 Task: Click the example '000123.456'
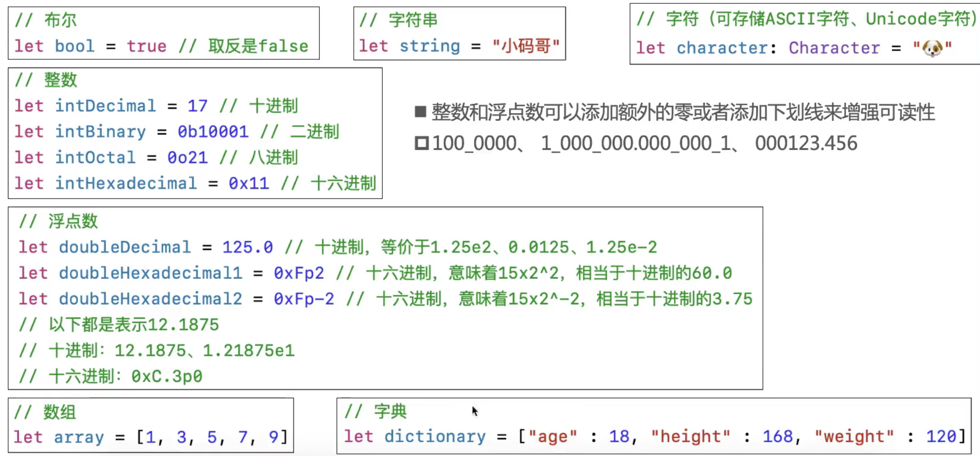point(806,143)
